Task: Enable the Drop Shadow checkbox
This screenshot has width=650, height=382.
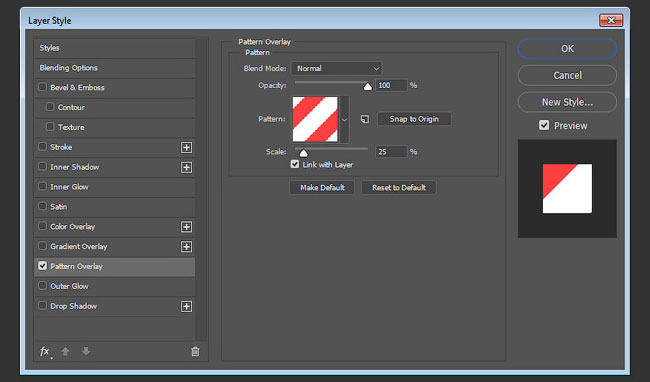Action: tap(42, 305)
